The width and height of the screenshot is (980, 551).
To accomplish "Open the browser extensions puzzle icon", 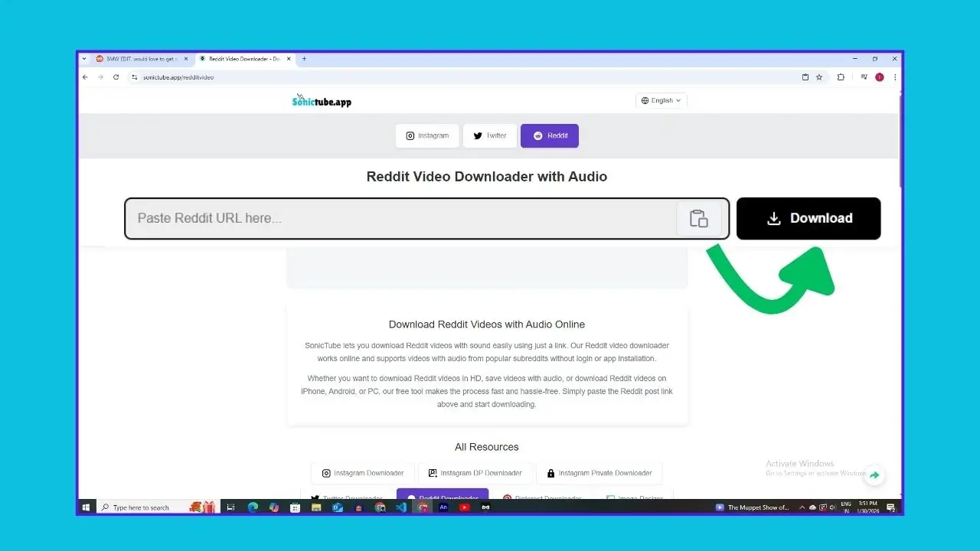I will point(841,77).
